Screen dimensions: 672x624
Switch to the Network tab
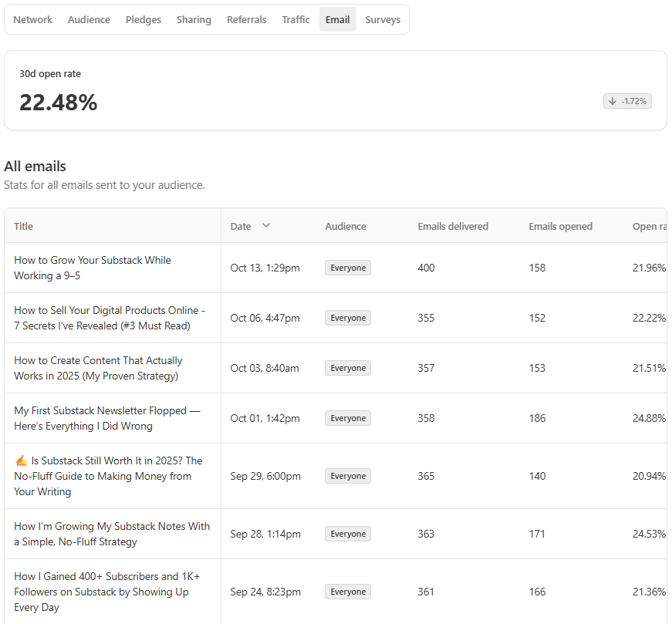click(x=32, y=20)
